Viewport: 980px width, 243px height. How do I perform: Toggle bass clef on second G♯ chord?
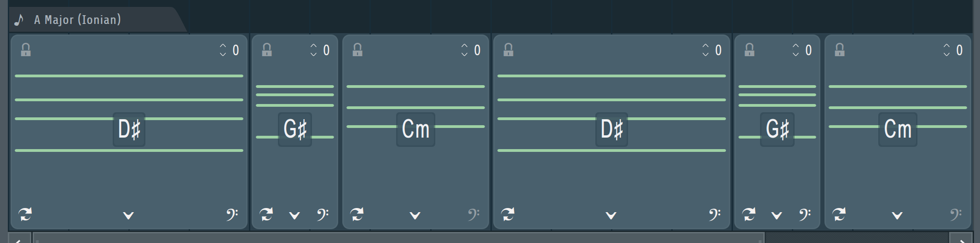coord(805,214)
